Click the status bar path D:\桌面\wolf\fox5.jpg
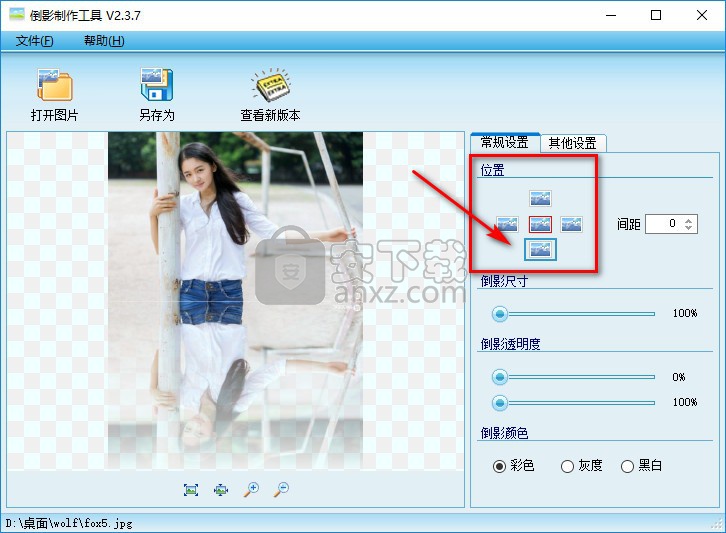Screen dimensions: 726x533 (x=69, y=524)
